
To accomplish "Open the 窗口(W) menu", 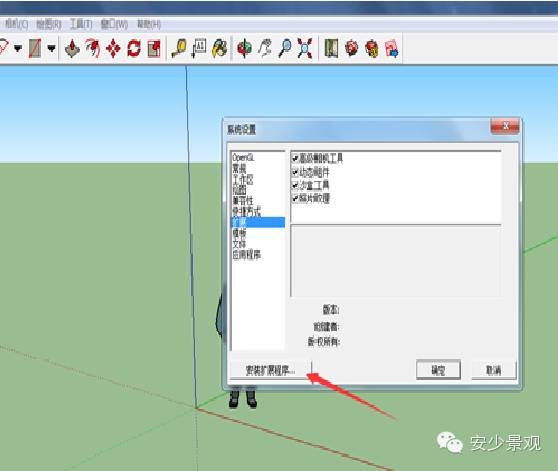I will coord(114,24).
